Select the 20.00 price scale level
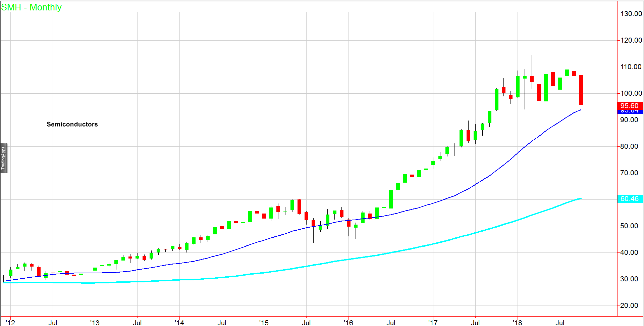The width and height of the screenshot is (644, 326). click(629, 306)
